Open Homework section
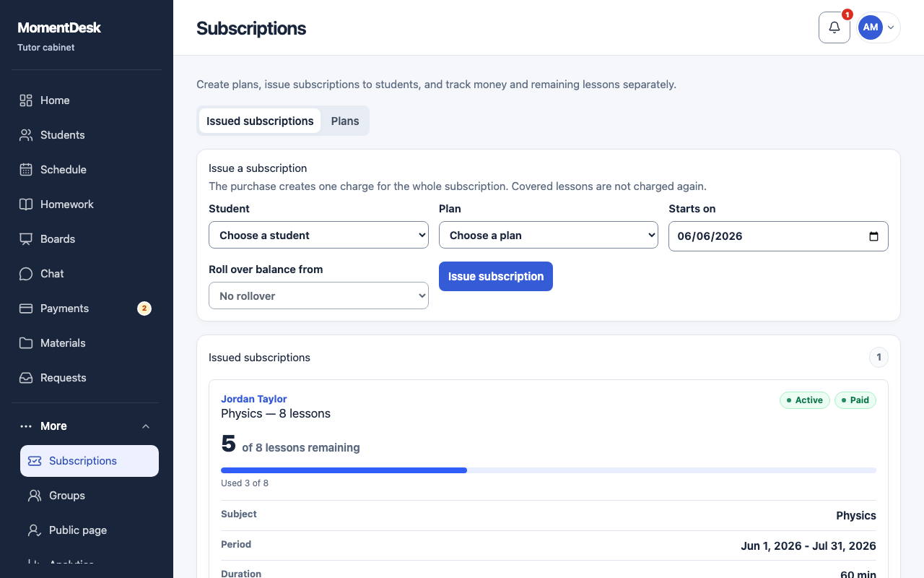The height and width of the screenshot is (578, 924). pos(87,204)
